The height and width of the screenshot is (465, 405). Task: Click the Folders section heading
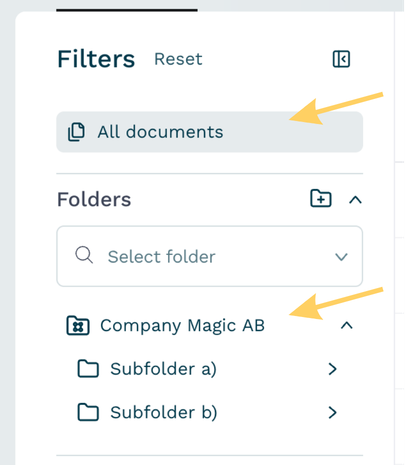pyautogui.click(x=94, y=199)
